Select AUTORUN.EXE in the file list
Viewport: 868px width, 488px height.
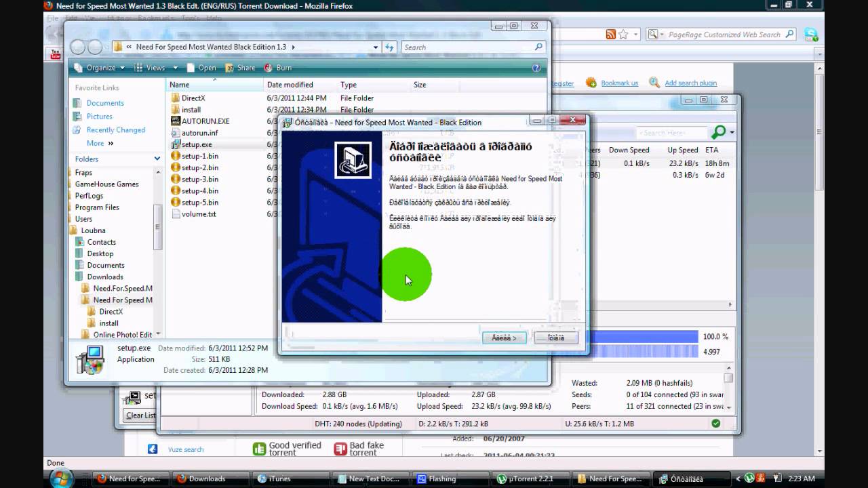(205, 121)
